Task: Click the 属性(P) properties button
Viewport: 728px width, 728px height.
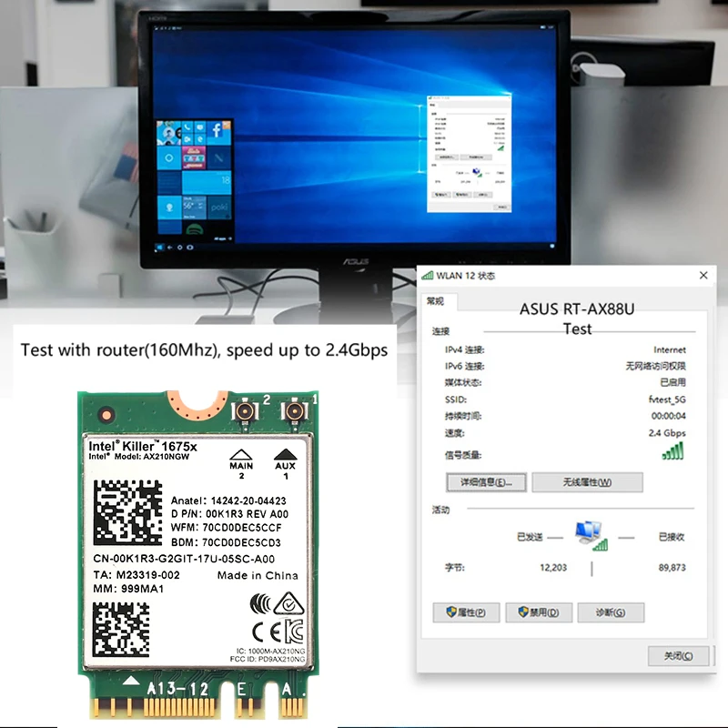Action: click(466, 612)
